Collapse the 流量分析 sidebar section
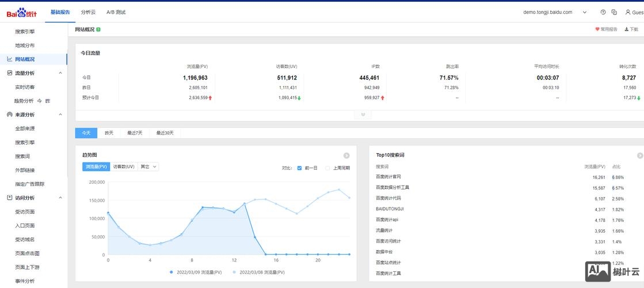Viewport: 644px width, 288px height. pyautogui.click(x=60, y=73)
